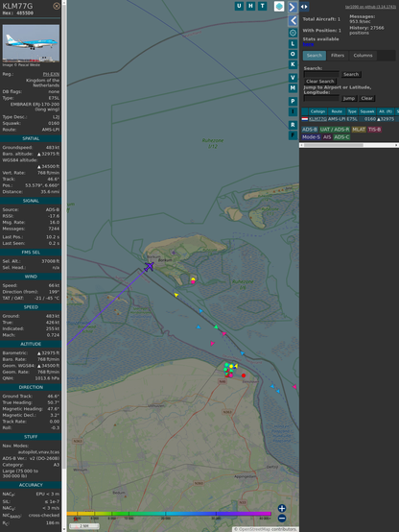399x532 pixels.
Task: Click the Clear Search button
Action: pos(320,82)
